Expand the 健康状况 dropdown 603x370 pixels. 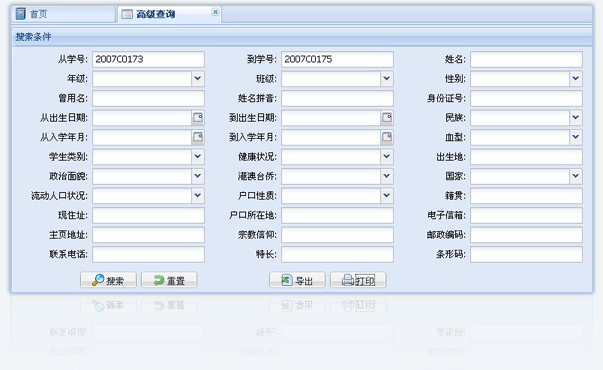point(387,157)
